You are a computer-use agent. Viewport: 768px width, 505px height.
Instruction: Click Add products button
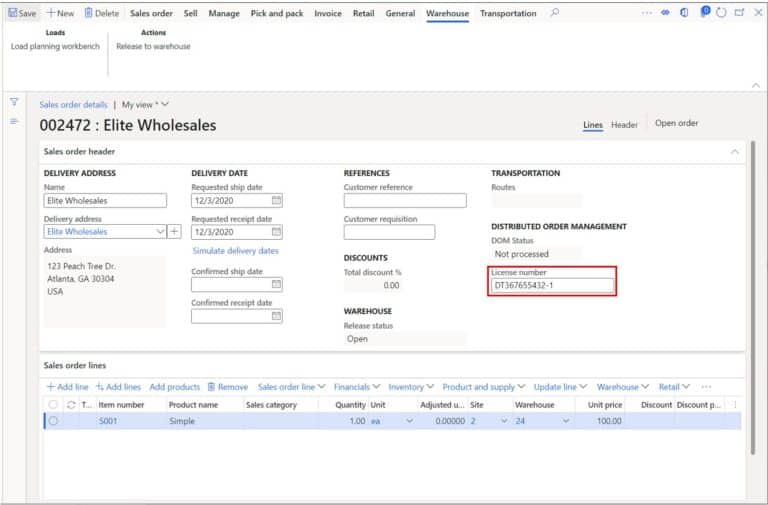pos(175,387)
